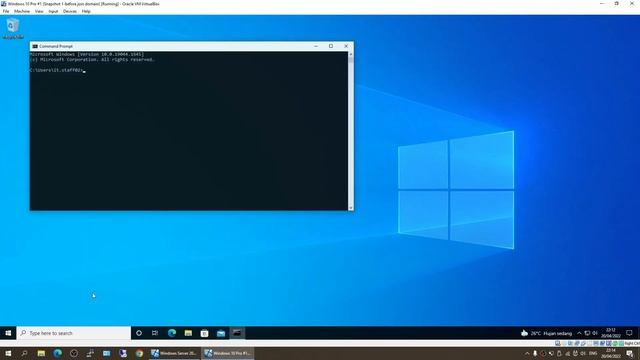This screenshot has width=640, height=360.
Task: Open the host Windows Start menu
Action: [x=8, y=353]
